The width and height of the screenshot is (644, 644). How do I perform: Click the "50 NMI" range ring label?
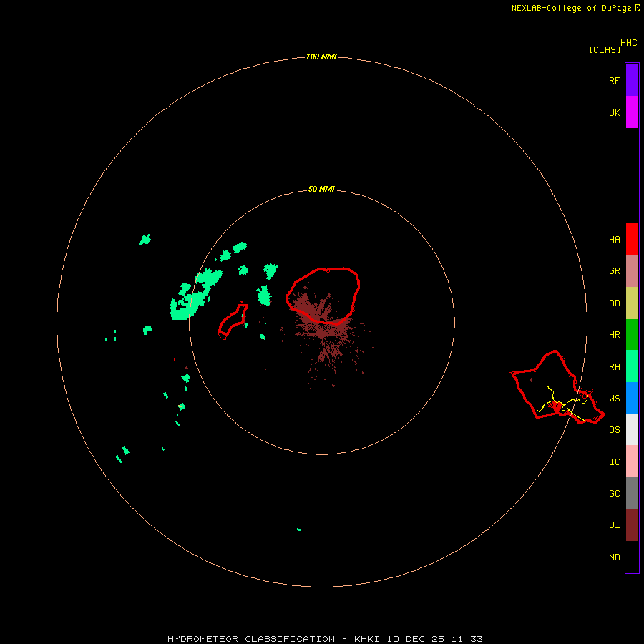point(321,190)
